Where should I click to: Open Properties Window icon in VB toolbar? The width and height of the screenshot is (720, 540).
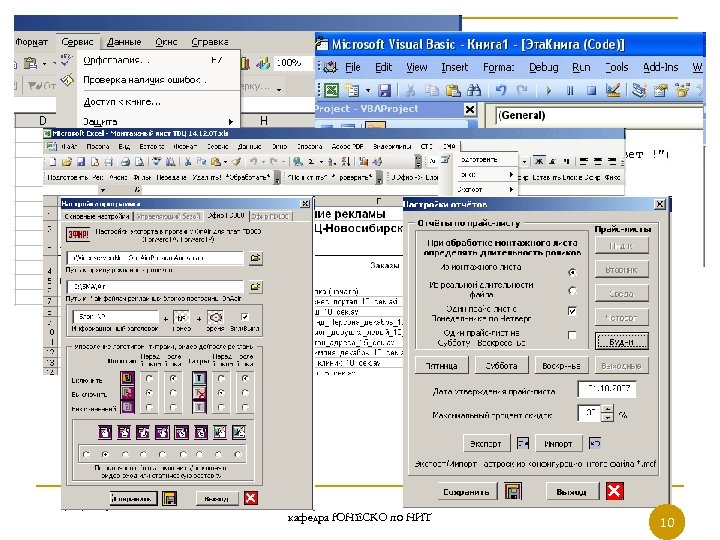click(660, 90)
